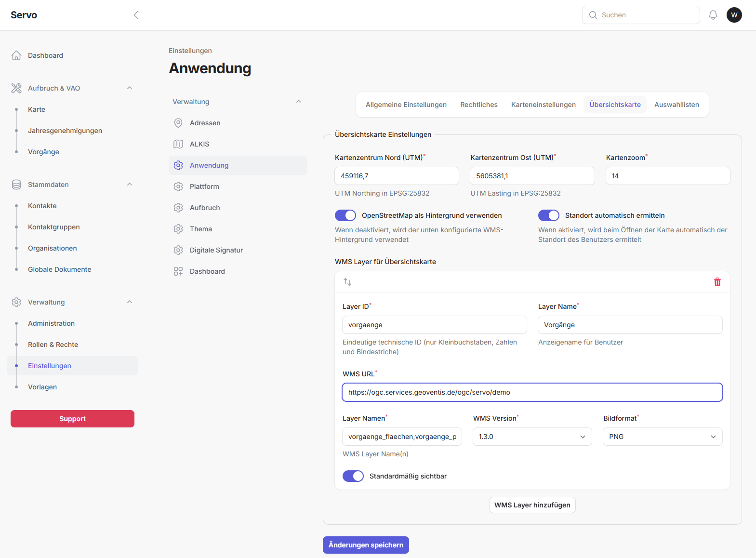Screen dimensions: 756x558
Task: Open the Auswahllisten tab
Action: coord(676,105)
